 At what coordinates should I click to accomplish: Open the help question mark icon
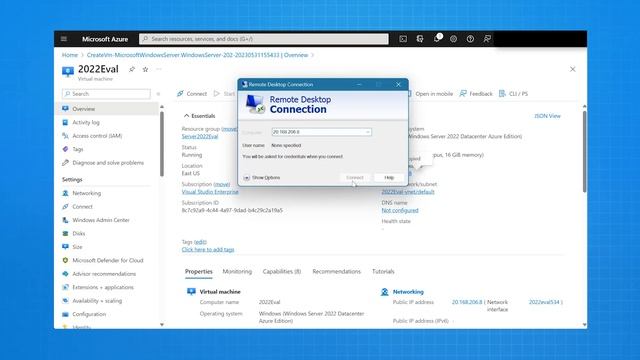(470, 39)
